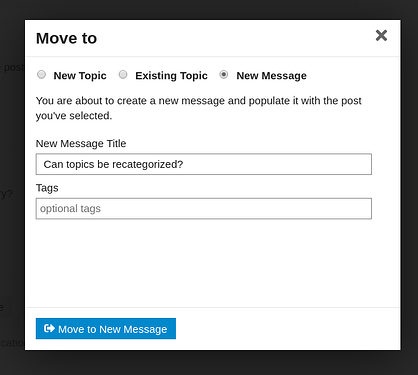Click the 'You are about to create' description
Image resolution: width=418 pixels, height=375 pixels.
(x=199, y=108)
